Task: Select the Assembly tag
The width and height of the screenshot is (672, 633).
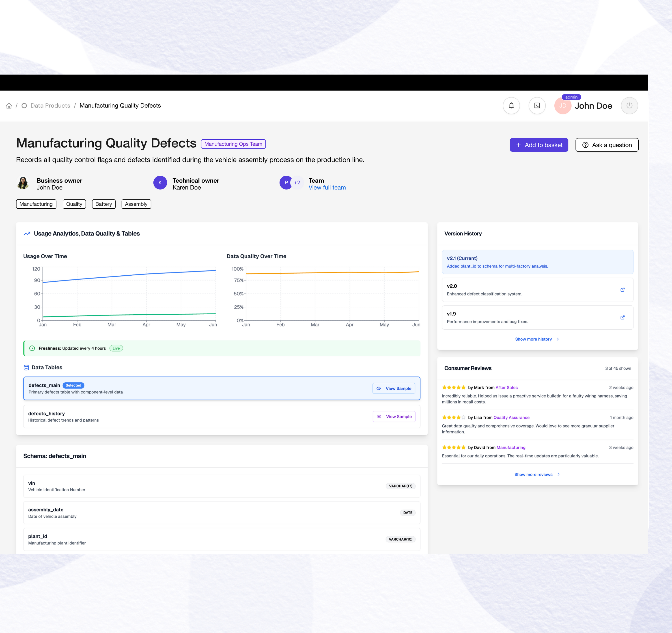Action: pos(136,204)
